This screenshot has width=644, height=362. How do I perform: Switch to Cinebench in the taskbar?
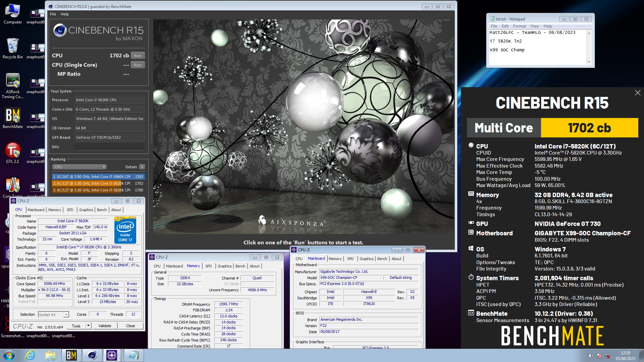pyautogui.click(x=92, y=355)
